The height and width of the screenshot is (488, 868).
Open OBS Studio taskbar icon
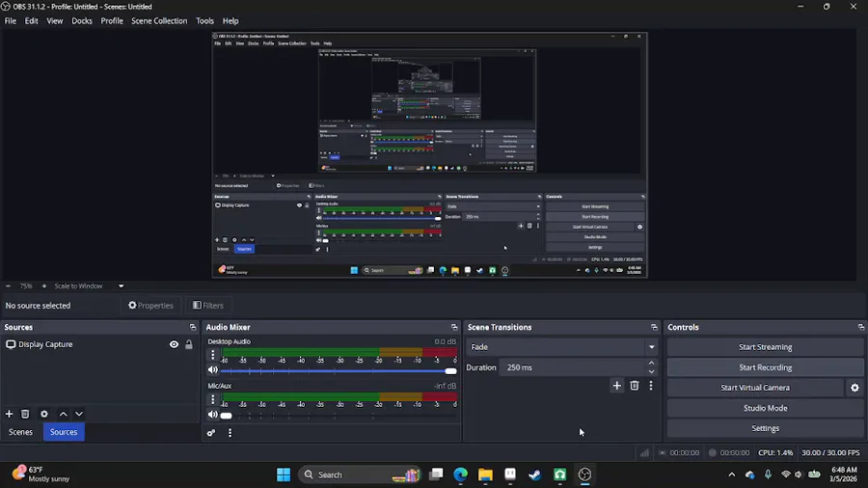[x=584, y=474]
